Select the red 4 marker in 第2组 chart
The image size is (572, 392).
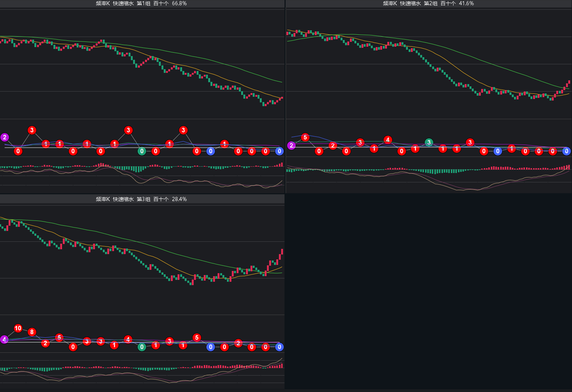(388, 140)
